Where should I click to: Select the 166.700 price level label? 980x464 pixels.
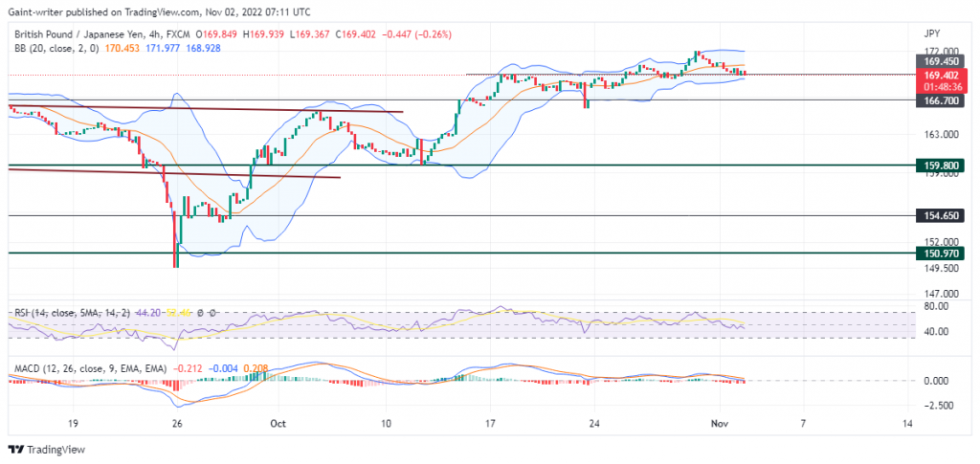[940, 99]
